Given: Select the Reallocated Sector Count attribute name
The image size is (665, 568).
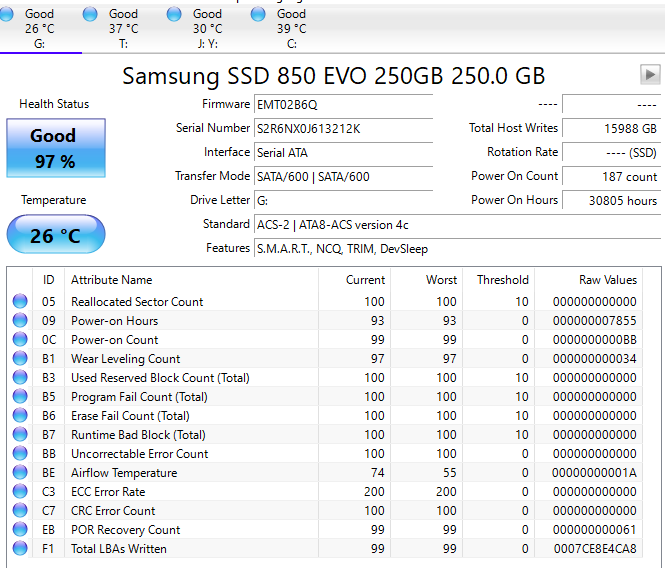Looking at the screenshot, I should click(137, 302).
